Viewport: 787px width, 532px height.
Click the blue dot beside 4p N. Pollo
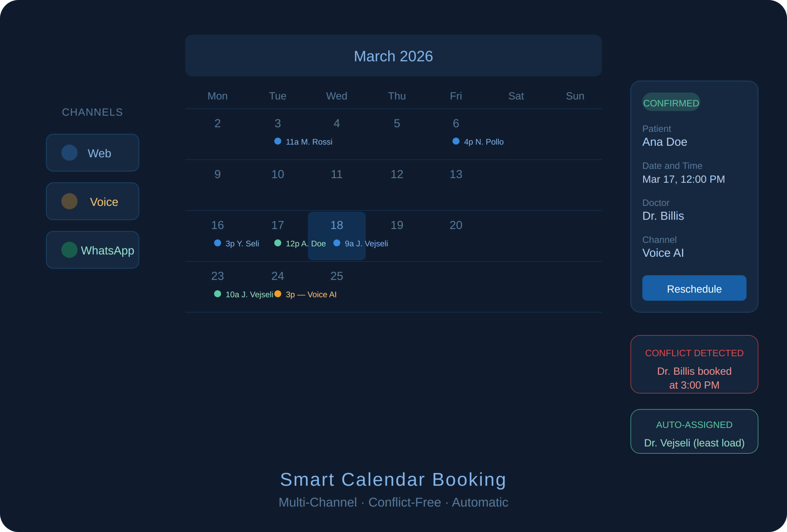pos(456,141)
